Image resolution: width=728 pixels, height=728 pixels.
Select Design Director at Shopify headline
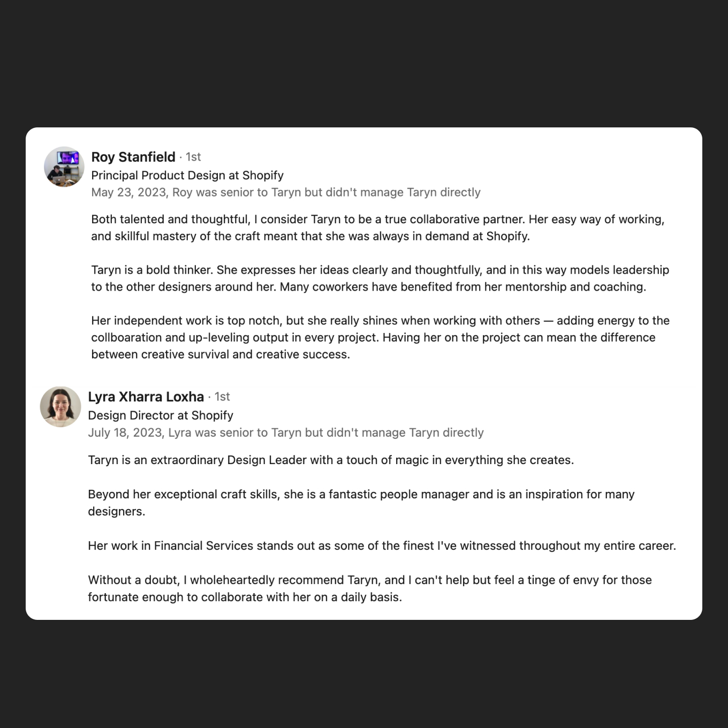pos(161,415)
